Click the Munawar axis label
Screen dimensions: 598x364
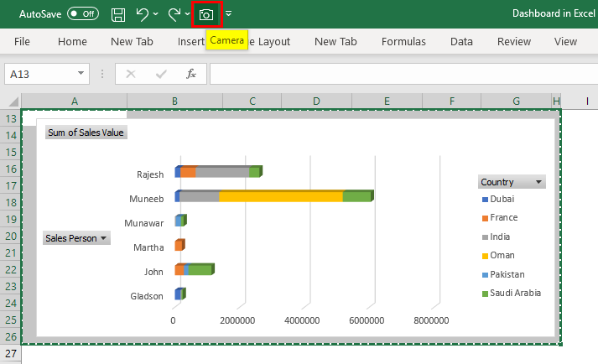pyautogui.click(x=143, y=223)
